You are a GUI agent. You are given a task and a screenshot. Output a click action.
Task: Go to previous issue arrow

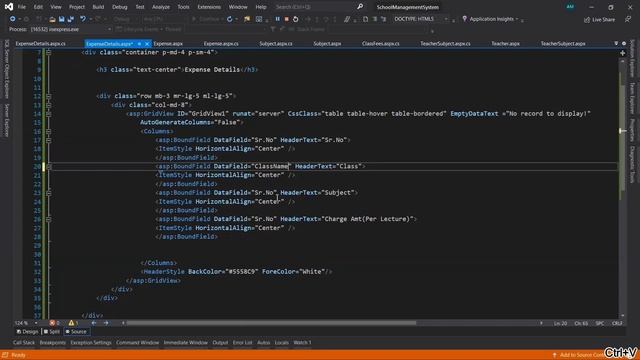click(x=94, y=323)
